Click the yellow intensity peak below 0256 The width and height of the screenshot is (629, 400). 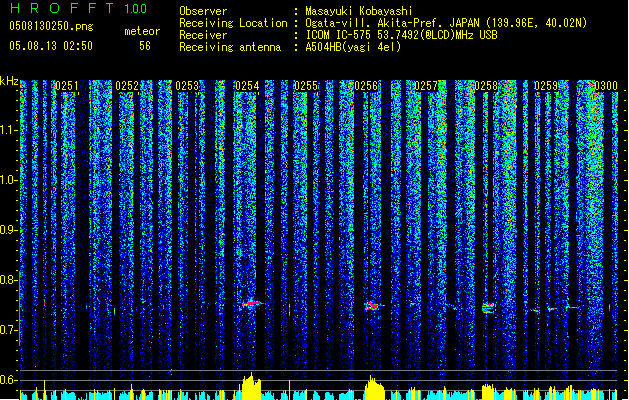point(374,387)
